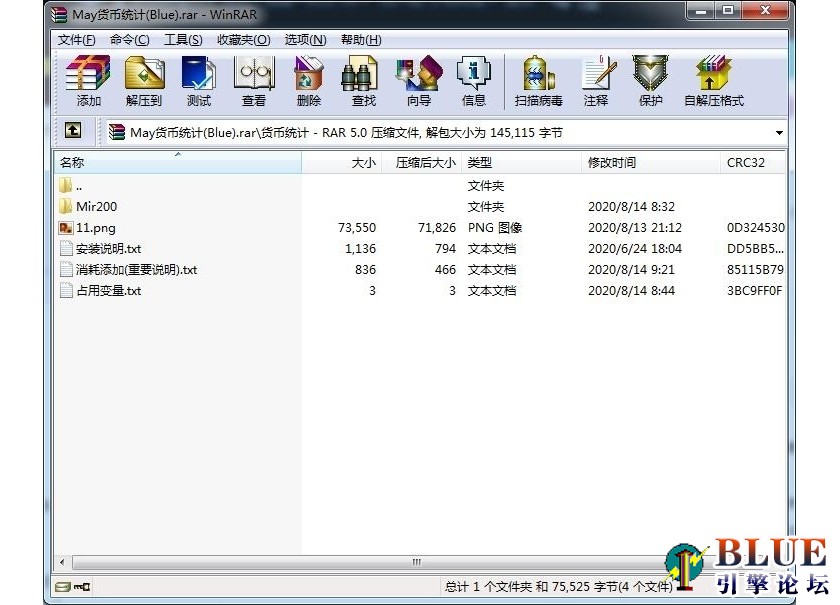
Task: Select the 安装说明.txt file
Action: (109, 248)
